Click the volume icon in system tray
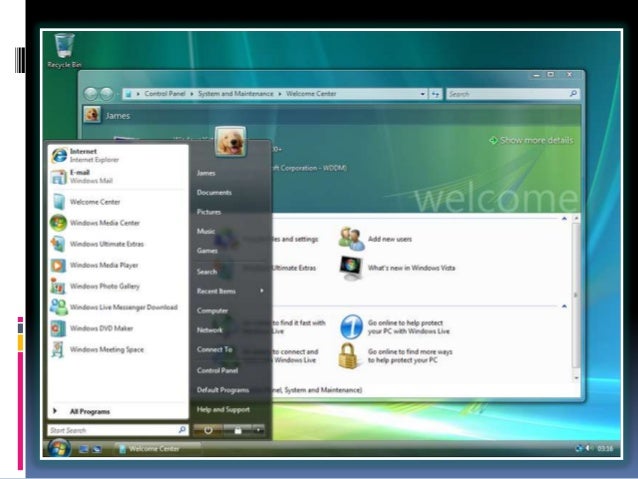This screenshot has width=638, height=479. click(588, 448)
